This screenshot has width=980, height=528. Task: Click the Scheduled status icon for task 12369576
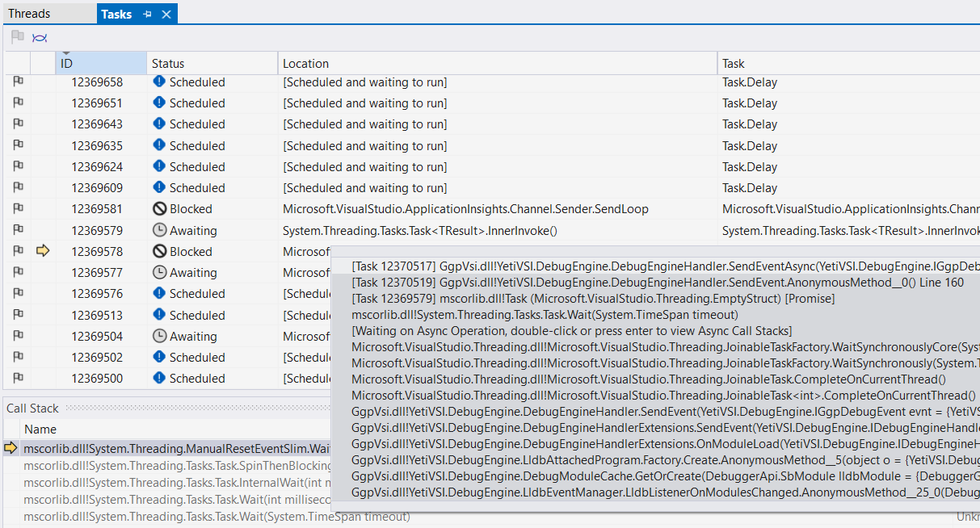click(x=159, y=293)
